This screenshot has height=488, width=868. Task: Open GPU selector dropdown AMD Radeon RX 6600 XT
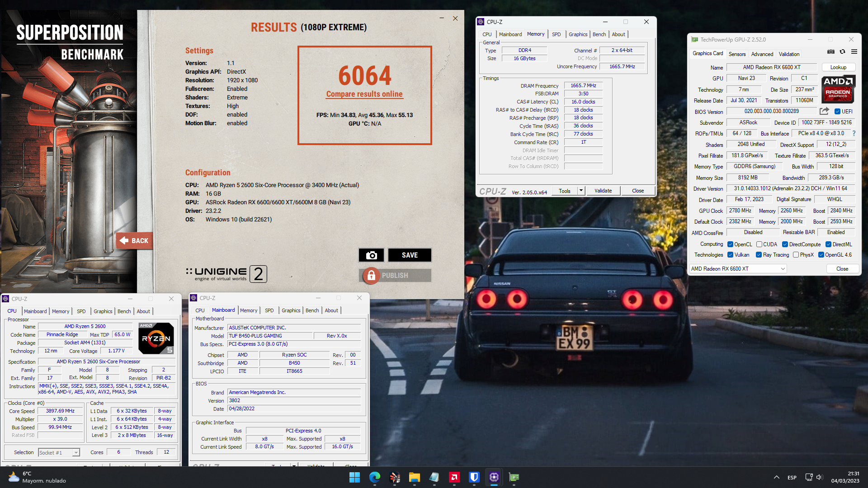[738, 269]
